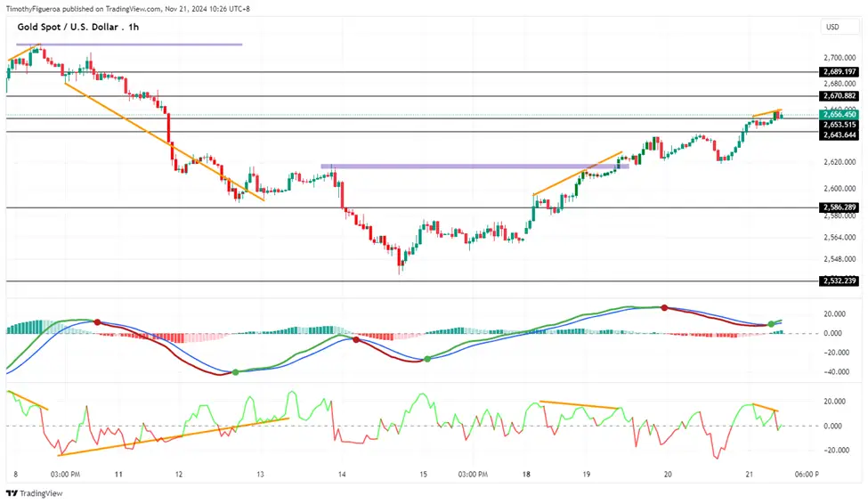Click the red MACD crossover dot before date 11
The width and height of the screenshot is (868, 504).
97,321
